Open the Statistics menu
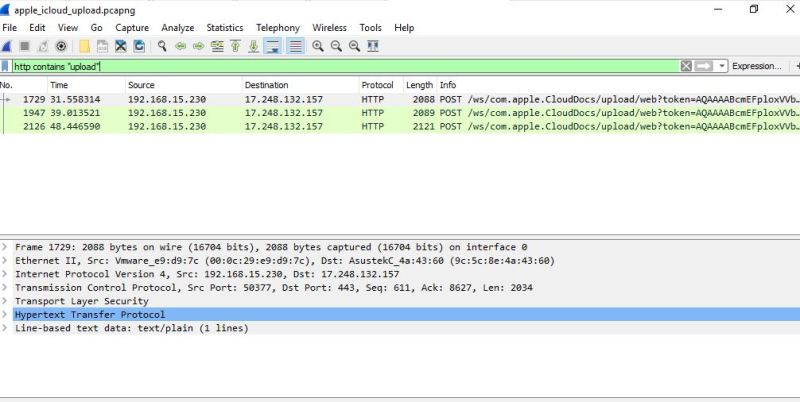The image size is (800, 402). click(x=224, y=28)
